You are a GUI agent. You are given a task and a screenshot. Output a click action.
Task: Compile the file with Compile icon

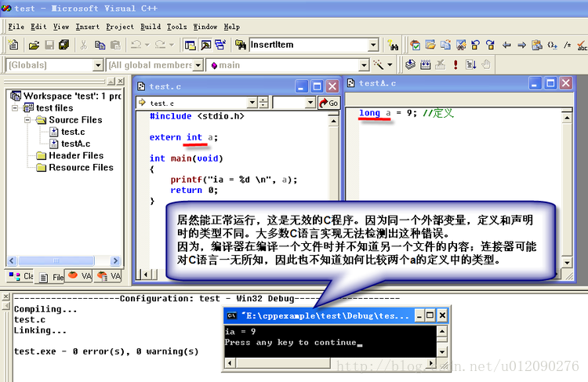pos(410,65)
